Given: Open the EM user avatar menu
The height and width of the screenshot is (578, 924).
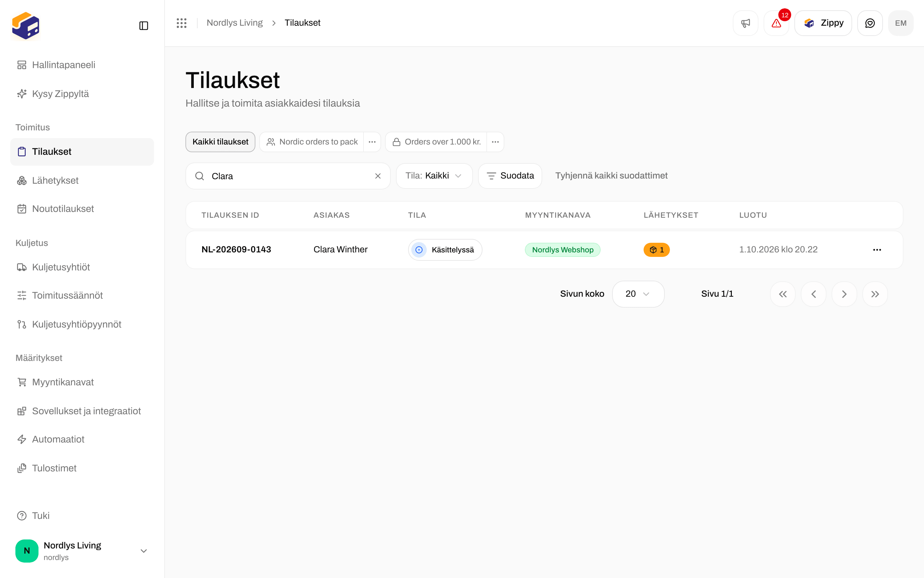Looking at the screenshot, I should [901, 23].
